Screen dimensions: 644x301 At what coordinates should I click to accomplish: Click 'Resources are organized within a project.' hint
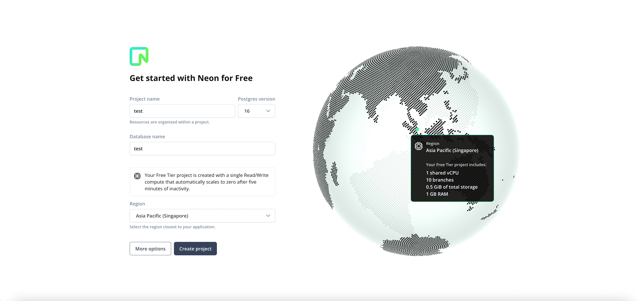170,122
